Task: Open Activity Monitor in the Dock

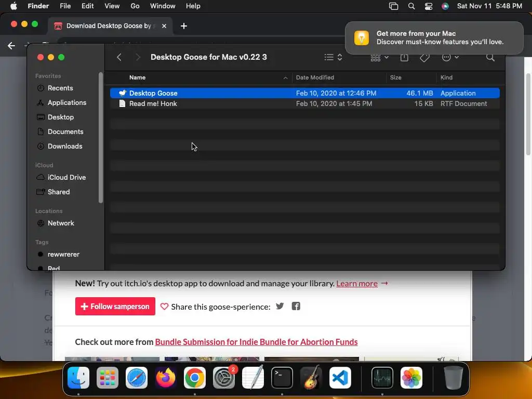Action: point(382,378)
